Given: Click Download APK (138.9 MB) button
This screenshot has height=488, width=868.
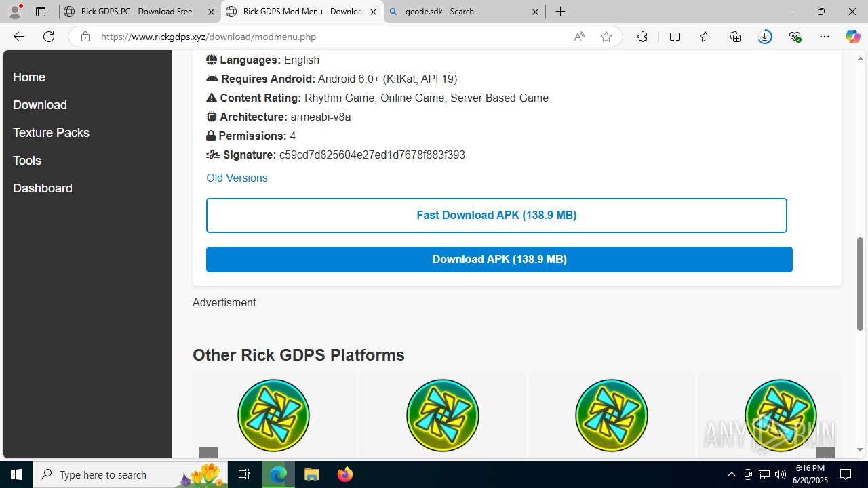Looking at the screenshot, I should [x=499, y=260].
